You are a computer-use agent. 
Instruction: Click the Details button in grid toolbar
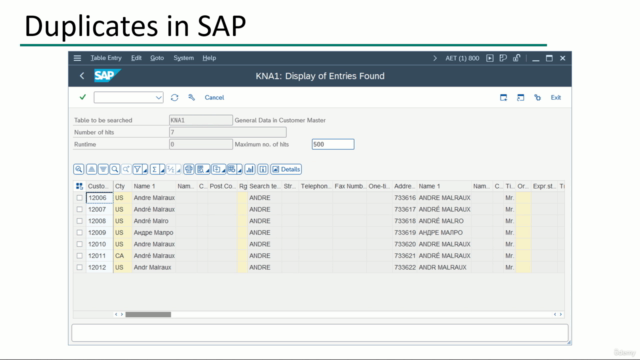286,169
